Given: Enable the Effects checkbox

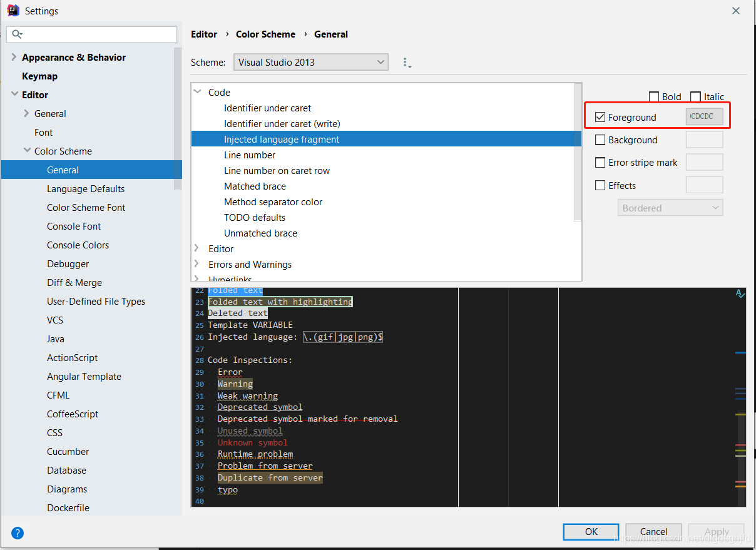Looking at the screenshot, I should pyautogui.click(x=600, y=185).
